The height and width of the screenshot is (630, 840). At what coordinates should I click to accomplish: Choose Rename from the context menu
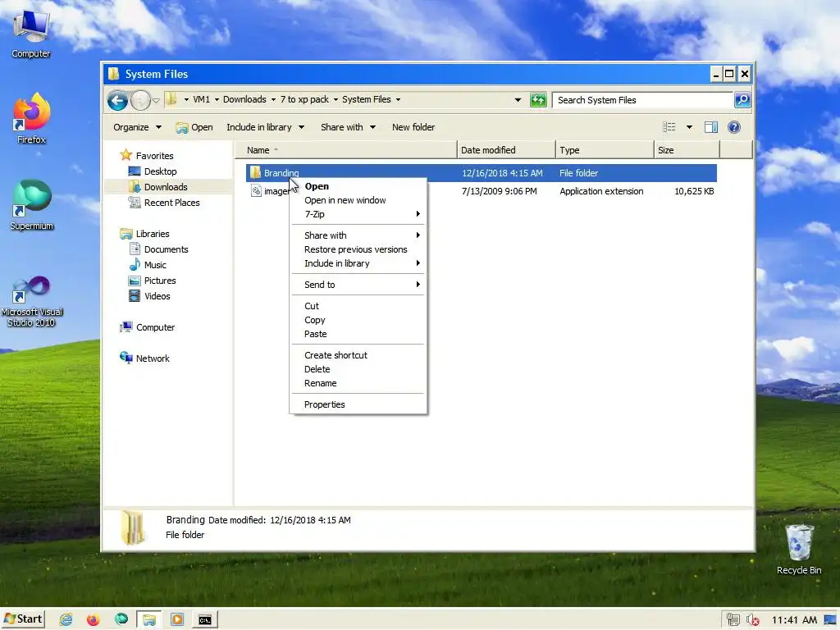click(358, 384)
